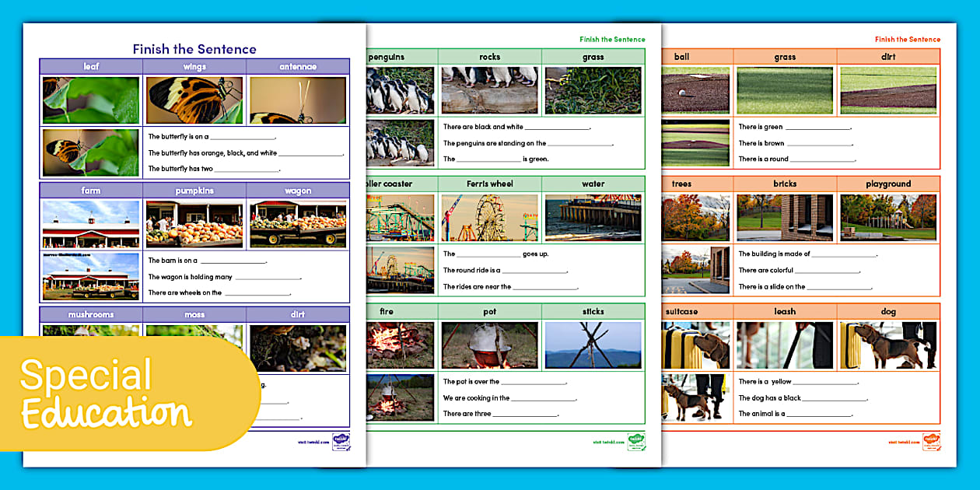Open the pumpkins image on the farm section
The width and height of the screenshot is (980, 490).
coord(194,224)
